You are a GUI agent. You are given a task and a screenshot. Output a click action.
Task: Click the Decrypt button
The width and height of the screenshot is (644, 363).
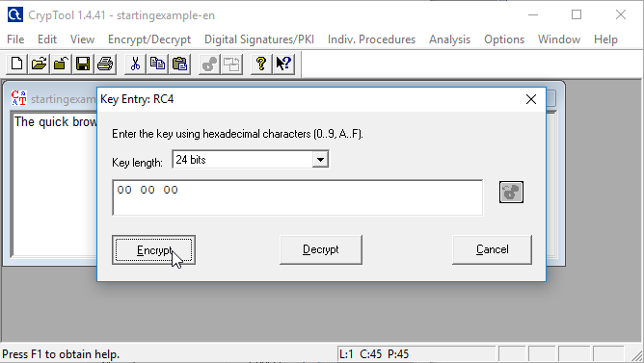point(321,249)
